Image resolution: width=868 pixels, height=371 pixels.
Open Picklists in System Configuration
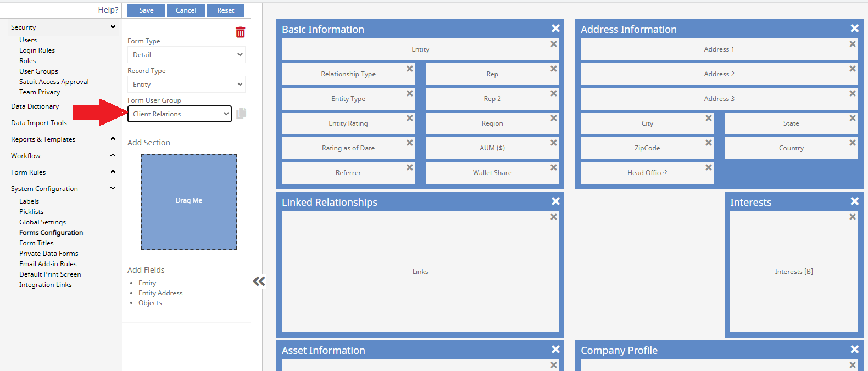click(31, 212)
